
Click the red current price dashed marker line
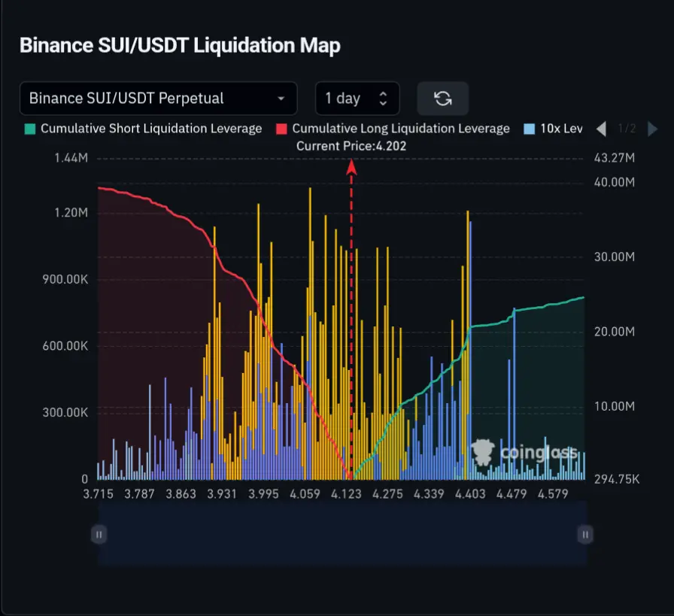(x=351, y=320)
